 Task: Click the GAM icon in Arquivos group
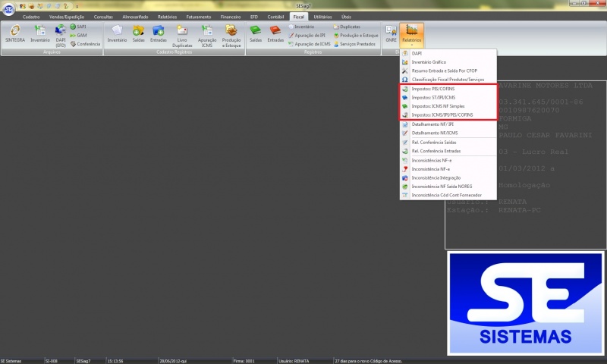click(79, 35)
